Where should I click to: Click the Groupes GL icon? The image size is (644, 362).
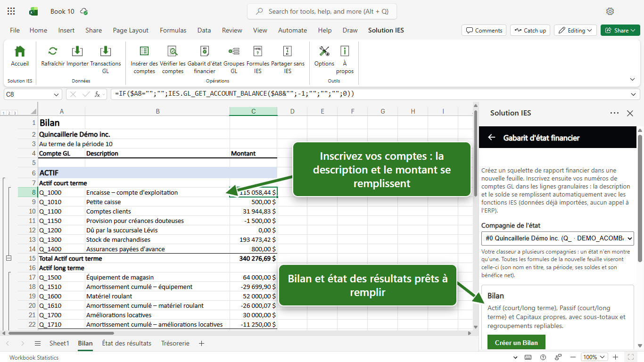234,51
